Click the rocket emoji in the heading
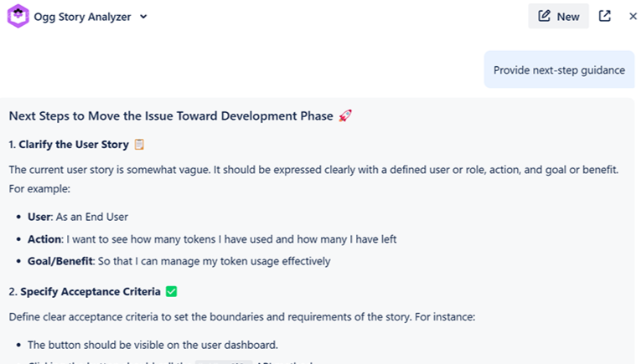This screenshot has width=641, height=364. point(345,115)
